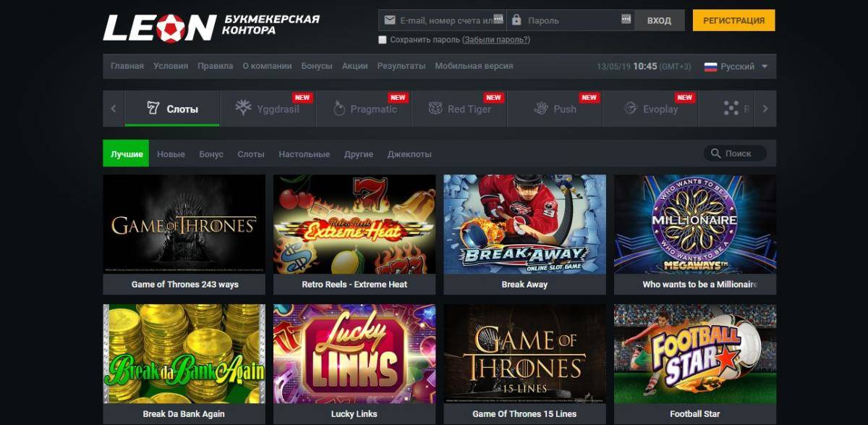Open Мобильная версия link
This screenshot has width=868, height=425.
click(x=474, y=66)
